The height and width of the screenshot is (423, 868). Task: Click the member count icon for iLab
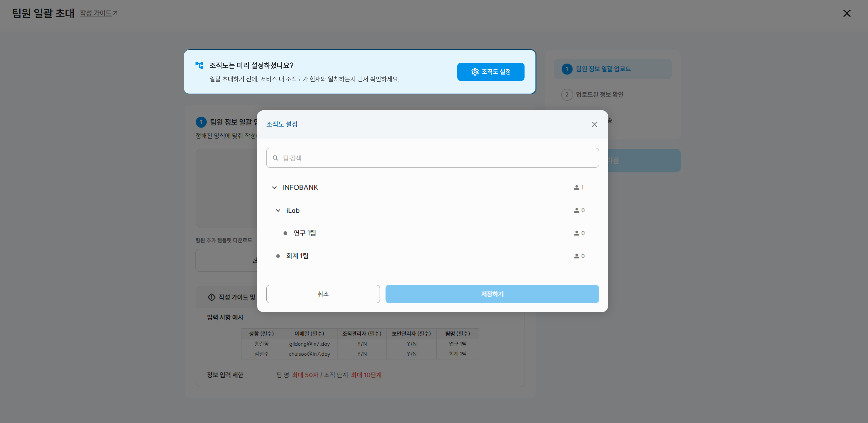pyautogui.click(x=576, y=210)
